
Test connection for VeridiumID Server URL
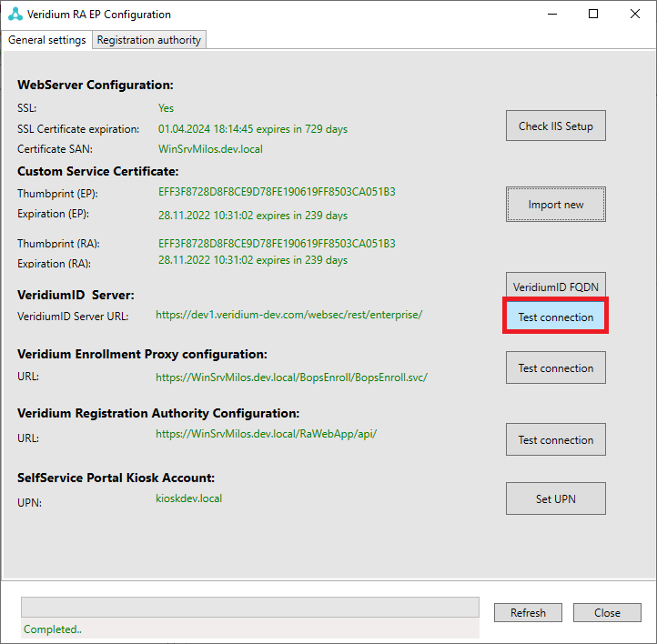pos(555,317)
